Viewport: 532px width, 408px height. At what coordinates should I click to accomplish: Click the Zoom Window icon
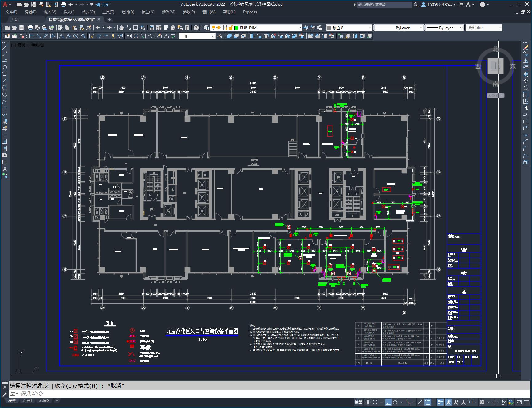tap(136, 28)
